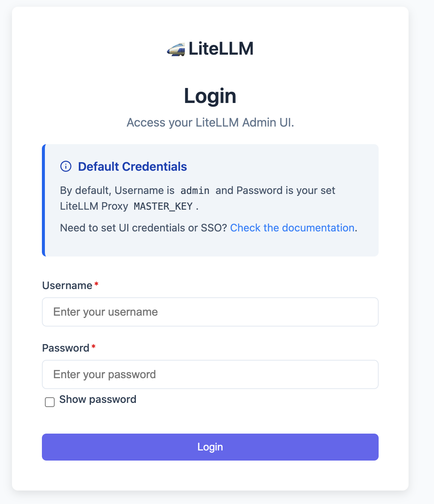434x504 pixels.
Task: Click the blue accent bar of info box
Action: 43,200
